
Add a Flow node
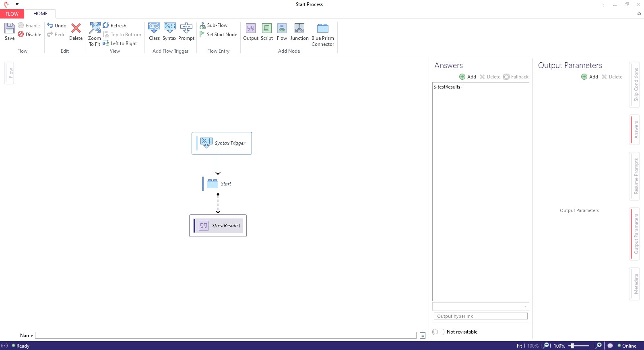tap(282, 31)
